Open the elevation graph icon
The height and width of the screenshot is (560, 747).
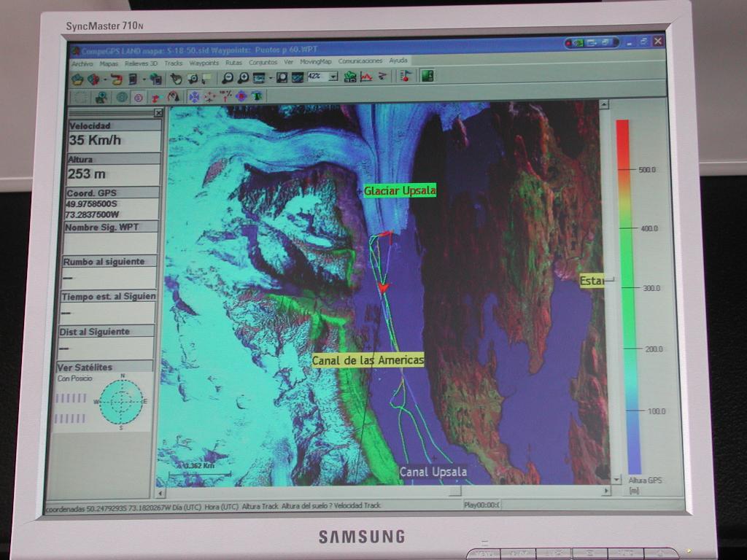pyautogui.click(x=366, y=77)
